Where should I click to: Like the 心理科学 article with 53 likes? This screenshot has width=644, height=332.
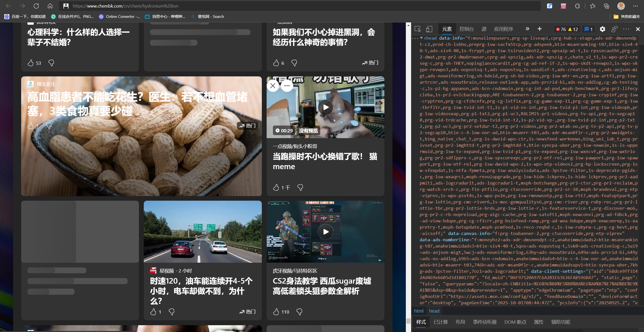tap(31, 63)
